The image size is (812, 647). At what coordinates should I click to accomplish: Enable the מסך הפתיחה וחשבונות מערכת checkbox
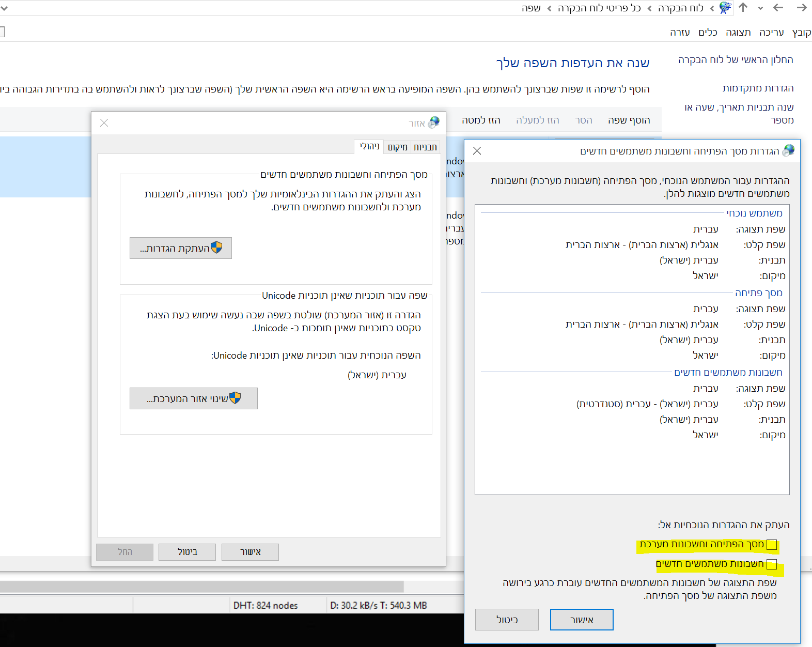(x=772, y=545)
